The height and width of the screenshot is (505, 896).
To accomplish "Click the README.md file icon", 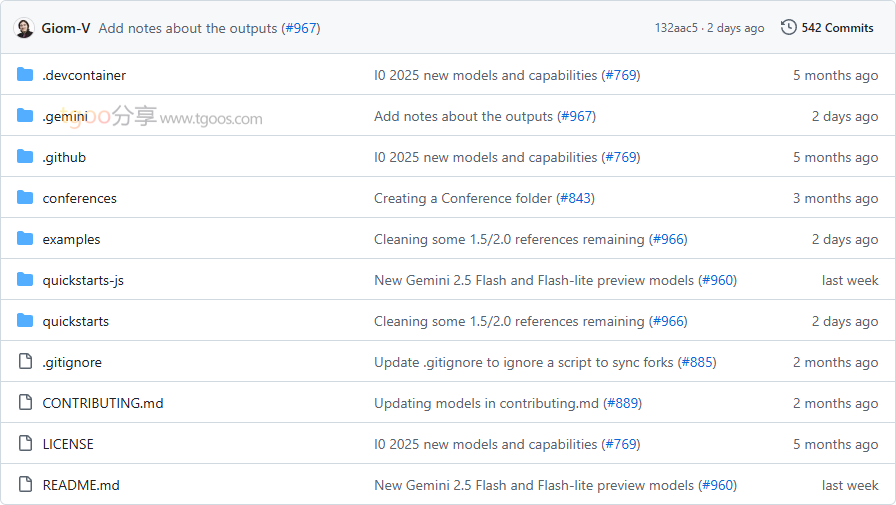I will tap(25, 485).
